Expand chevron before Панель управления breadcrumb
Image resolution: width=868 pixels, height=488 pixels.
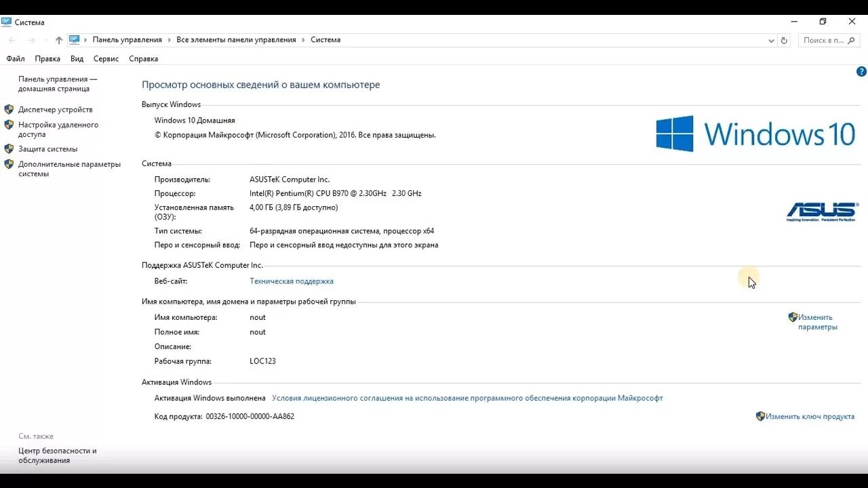point(85,40)
